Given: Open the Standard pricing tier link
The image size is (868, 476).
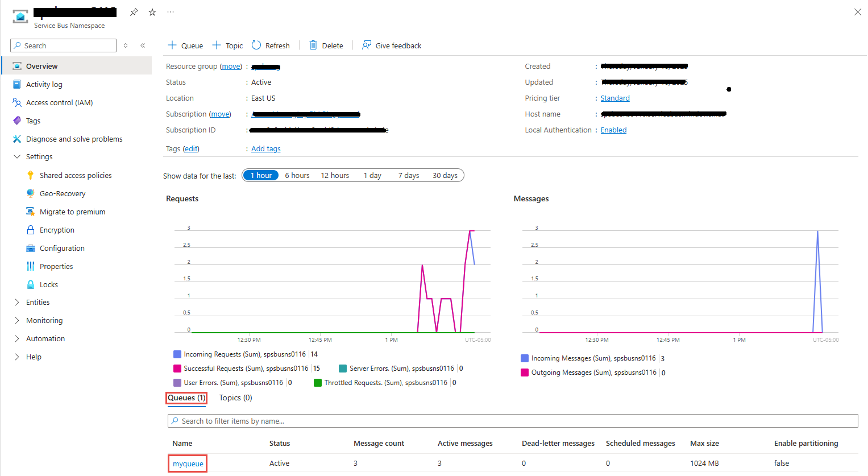Looking at the screenshot, I should coord(615,98).
